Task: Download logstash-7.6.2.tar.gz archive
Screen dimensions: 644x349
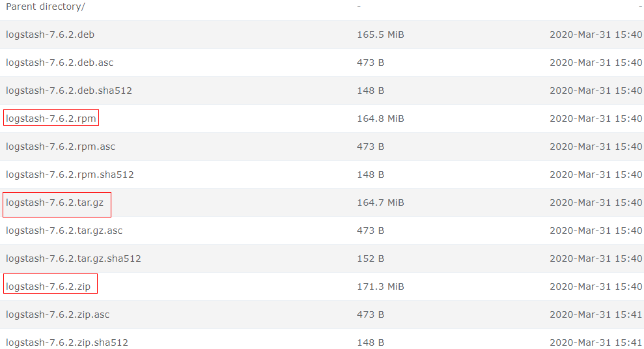Action: [55, 202]
